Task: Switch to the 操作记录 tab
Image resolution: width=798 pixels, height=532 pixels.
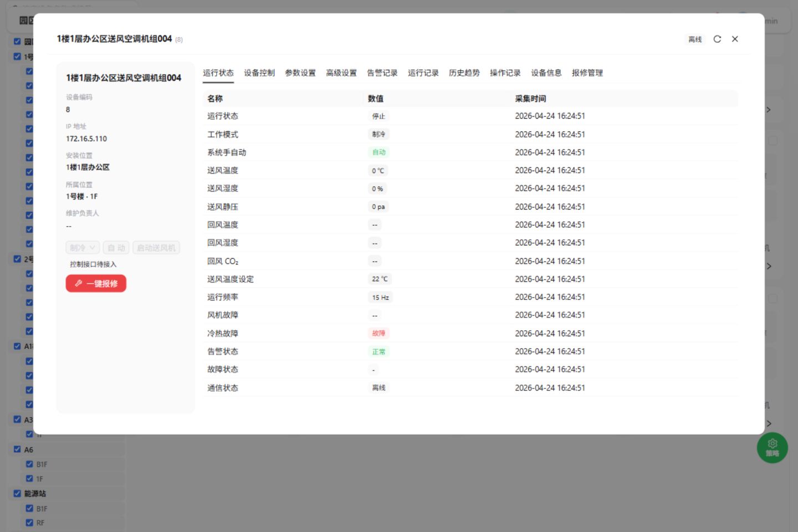Action: click(x=505, y=73)
